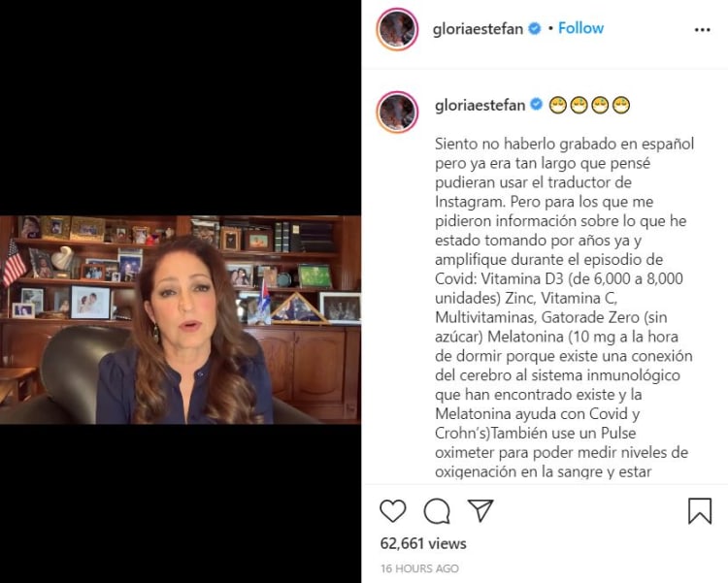Follow the gloriaestefan account

[580, 28]
